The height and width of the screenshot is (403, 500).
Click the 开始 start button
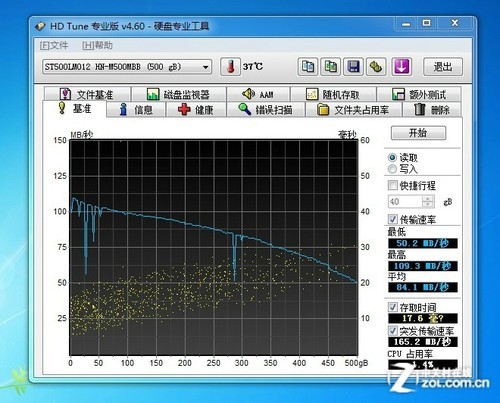pos(418,133)
